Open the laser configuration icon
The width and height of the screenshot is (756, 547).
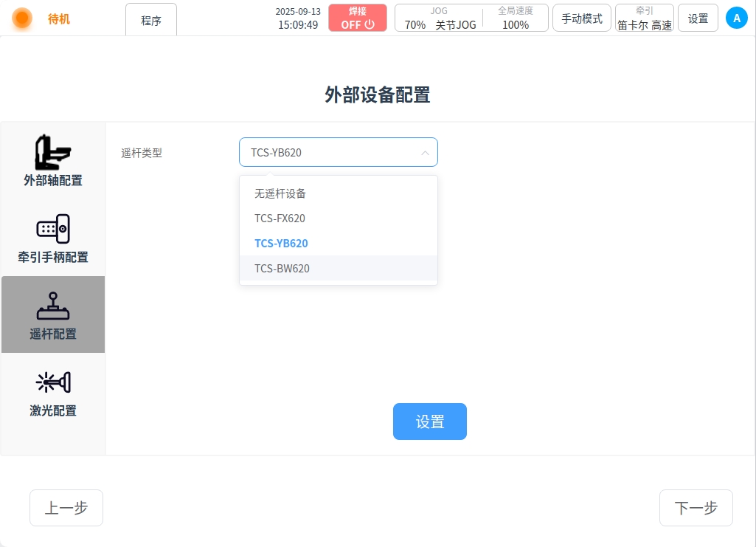click(x=52, y=382)
